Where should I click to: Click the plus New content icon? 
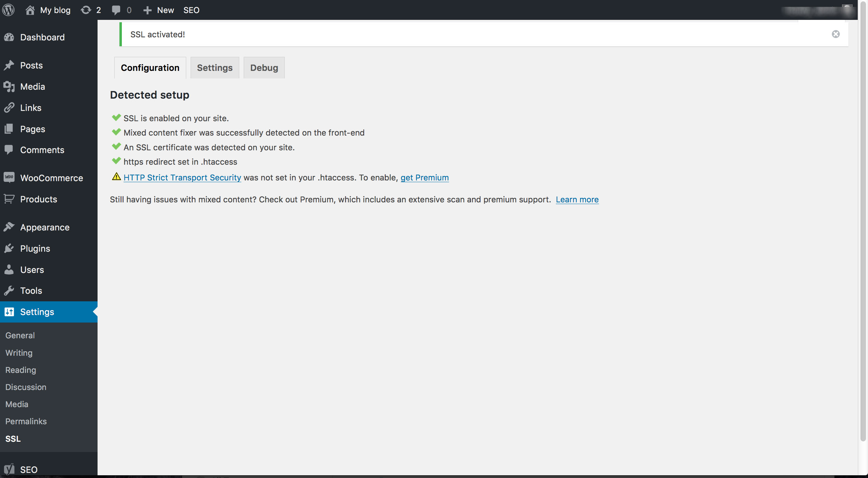point(148,10)
